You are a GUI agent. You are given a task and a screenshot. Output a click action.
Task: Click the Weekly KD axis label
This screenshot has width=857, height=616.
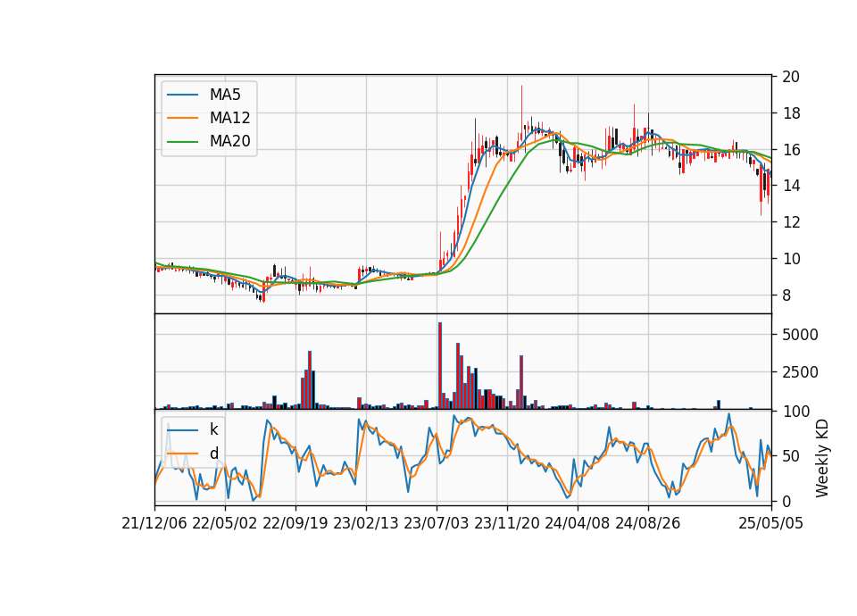821,458
